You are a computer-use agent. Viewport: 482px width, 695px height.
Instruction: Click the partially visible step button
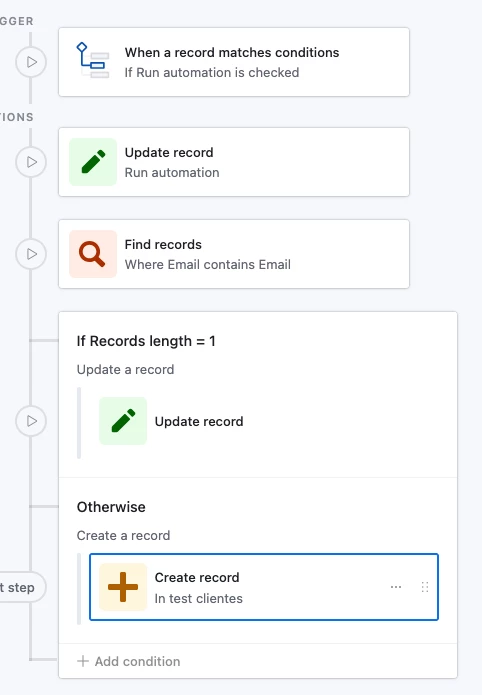coord(21,587)
